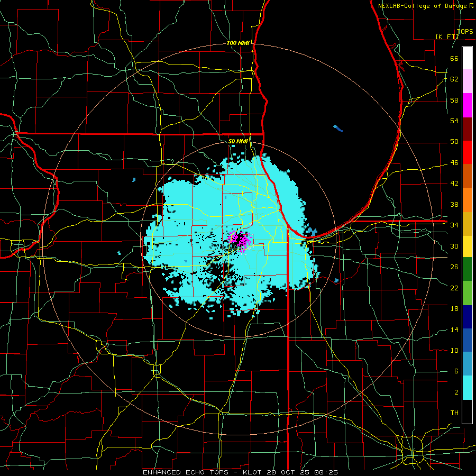The width and height of the screenshot is (476, 476).
Task: Click the 34 legend value
Action: pyautogui.click(x=454, y=225)
